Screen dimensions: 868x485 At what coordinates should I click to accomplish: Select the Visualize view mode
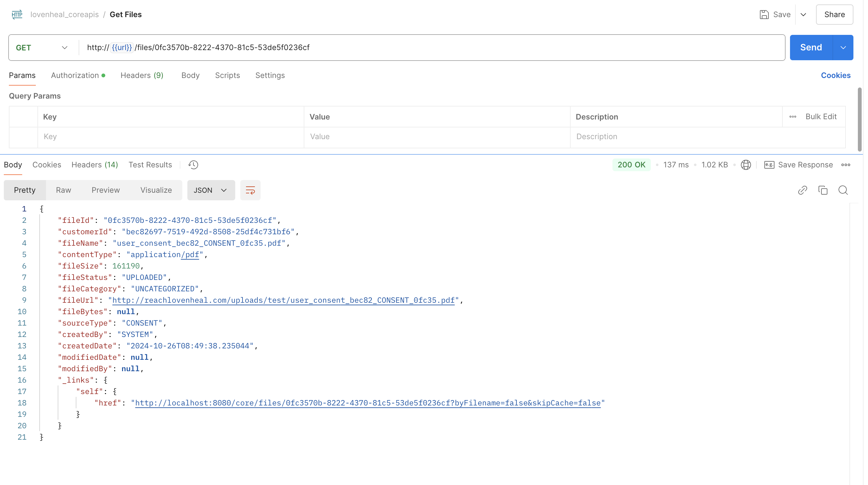pos(156,190)
